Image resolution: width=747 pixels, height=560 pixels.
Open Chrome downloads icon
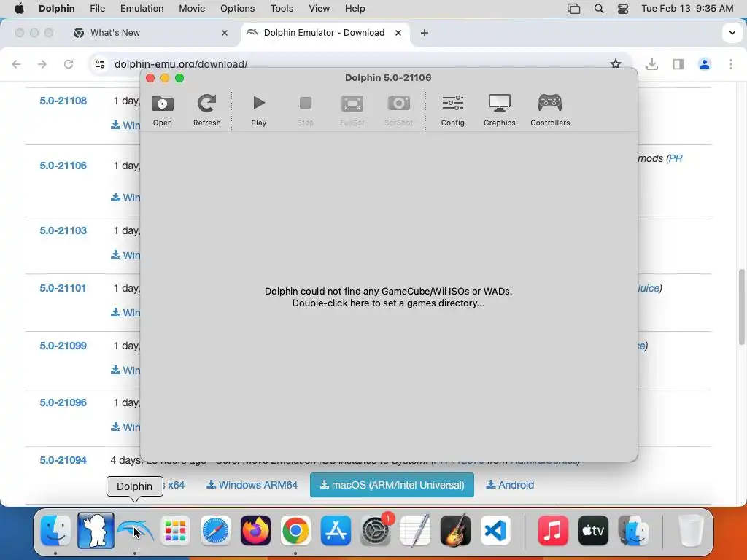click(x=651, y=64)
